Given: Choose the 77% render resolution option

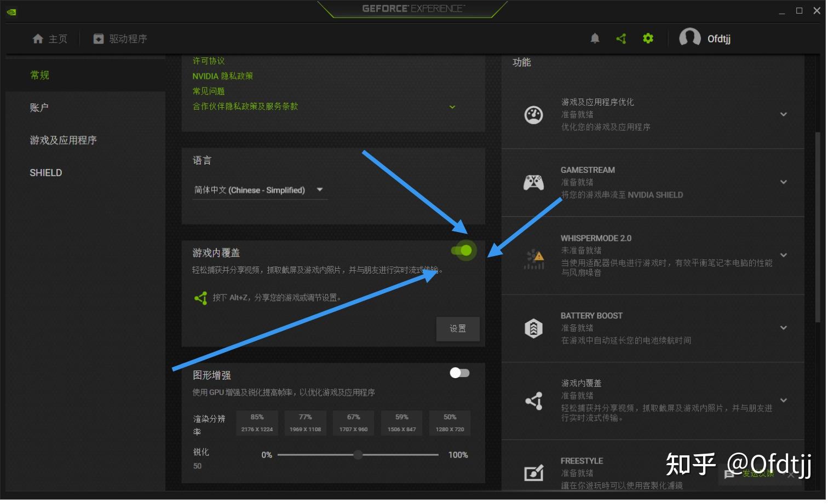Looking at the screenshot, I should pos(306,423).
